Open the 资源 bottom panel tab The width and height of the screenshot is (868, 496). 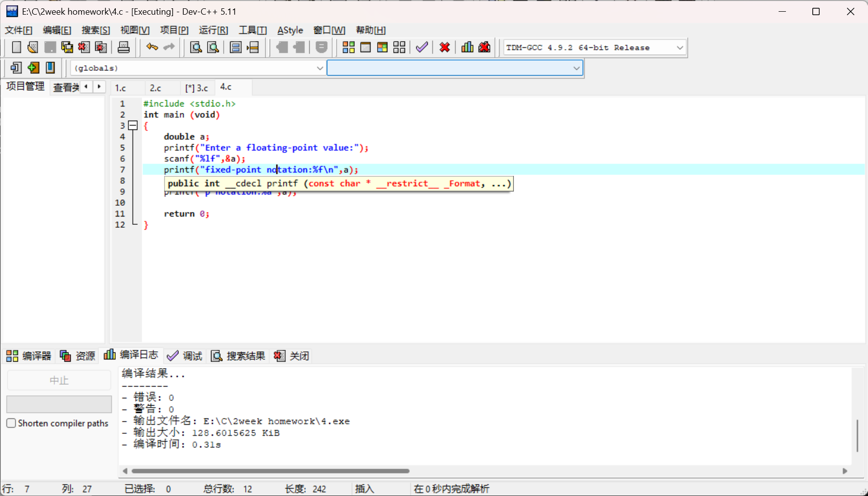(78, 356)
